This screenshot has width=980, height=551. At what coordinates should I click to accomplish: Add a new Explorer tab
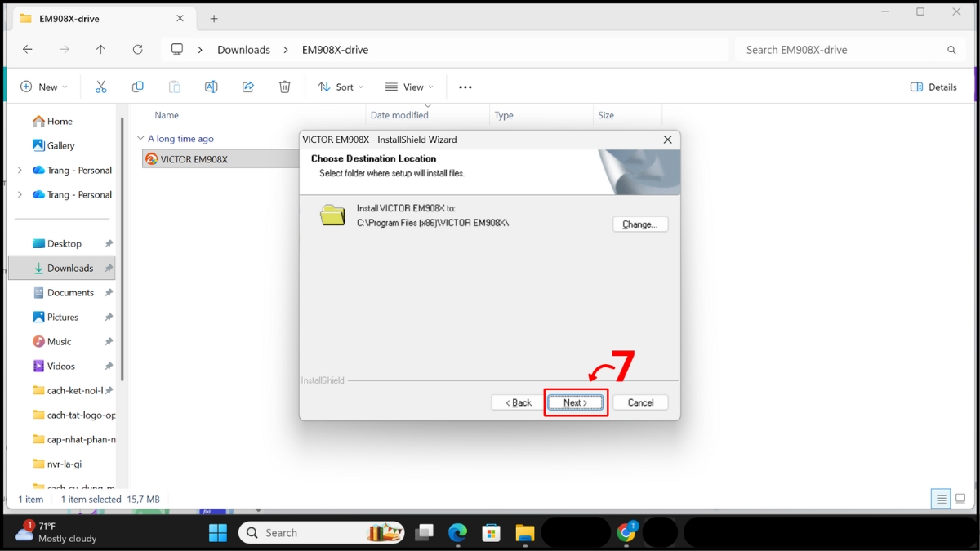pyautogui.click(x=214, y=18)
